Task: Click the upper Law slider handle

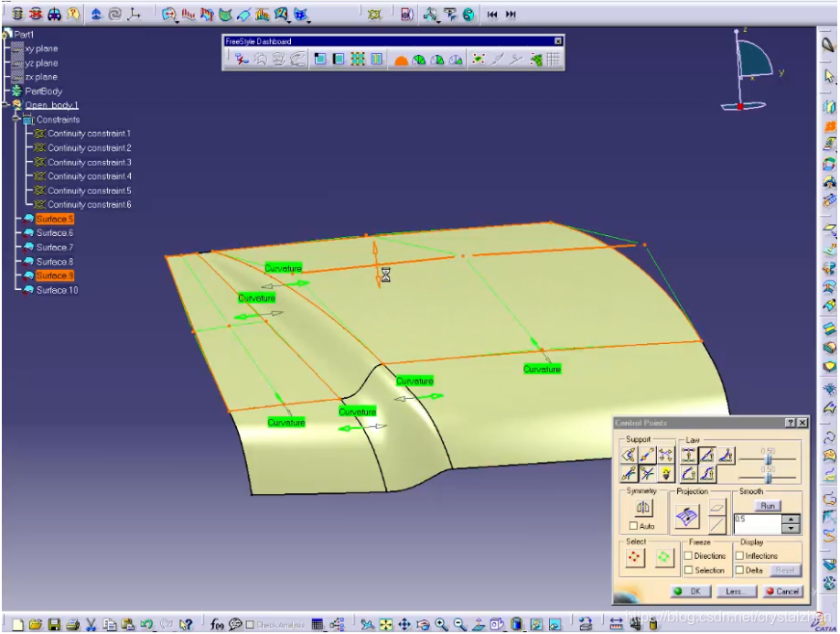Action: click(x=769, y=458)
